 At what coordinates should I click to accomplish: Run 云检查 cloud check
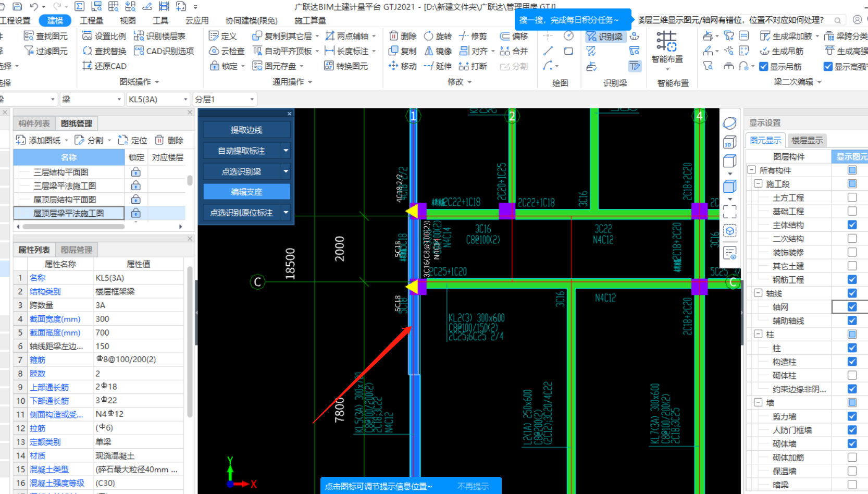pos(227,51)
